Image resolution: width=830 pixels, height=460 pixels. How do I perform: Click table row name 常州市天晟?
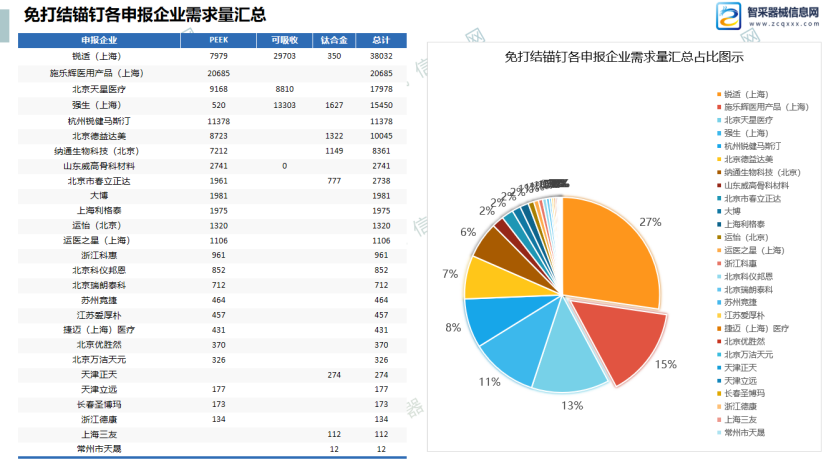99,449
